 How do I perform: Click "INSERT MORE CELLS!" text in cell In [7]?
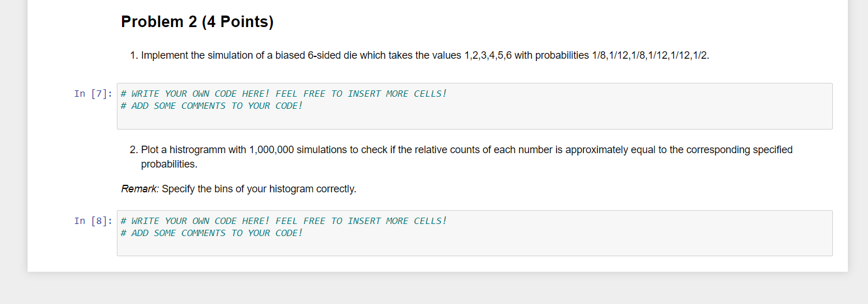[x=397, y=93]
